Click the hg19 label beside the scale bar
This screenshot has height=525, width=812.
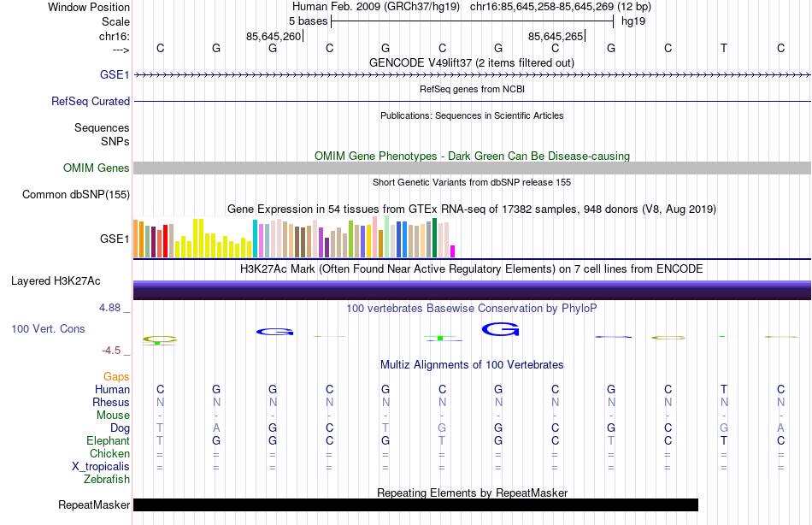tap(633, 21)
